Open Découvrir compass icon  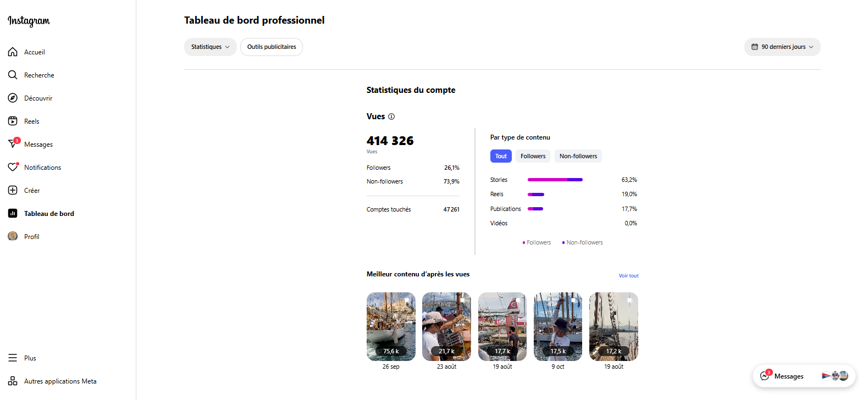pyautogui.click(x=13, y=98)
